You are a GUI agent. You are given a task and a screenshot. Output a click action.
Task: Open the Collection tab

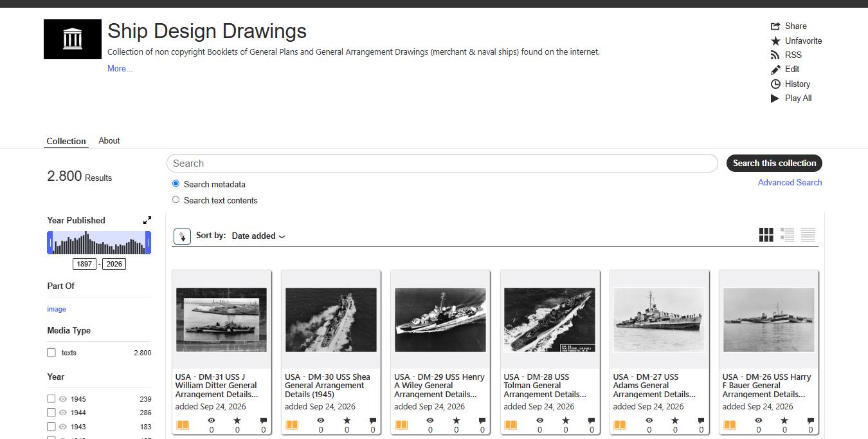[x=66, y=141]
